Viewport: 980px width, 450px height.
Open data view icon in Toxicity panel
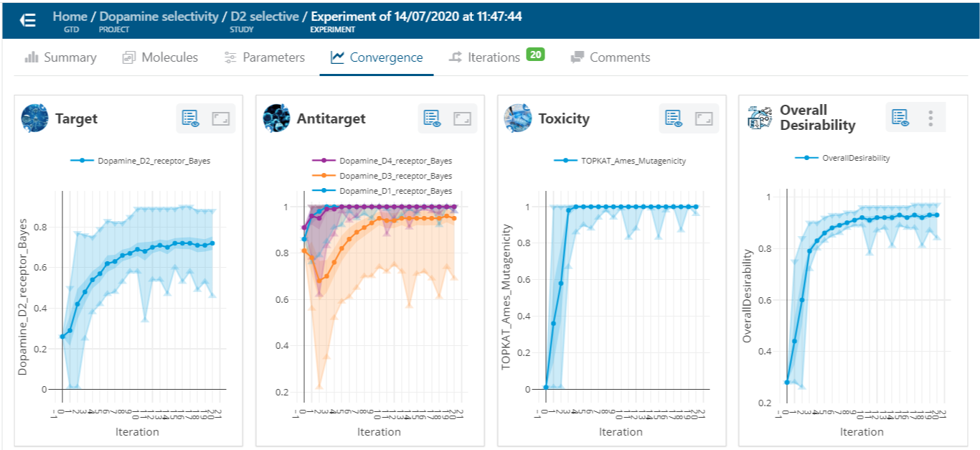coord(673,118)
